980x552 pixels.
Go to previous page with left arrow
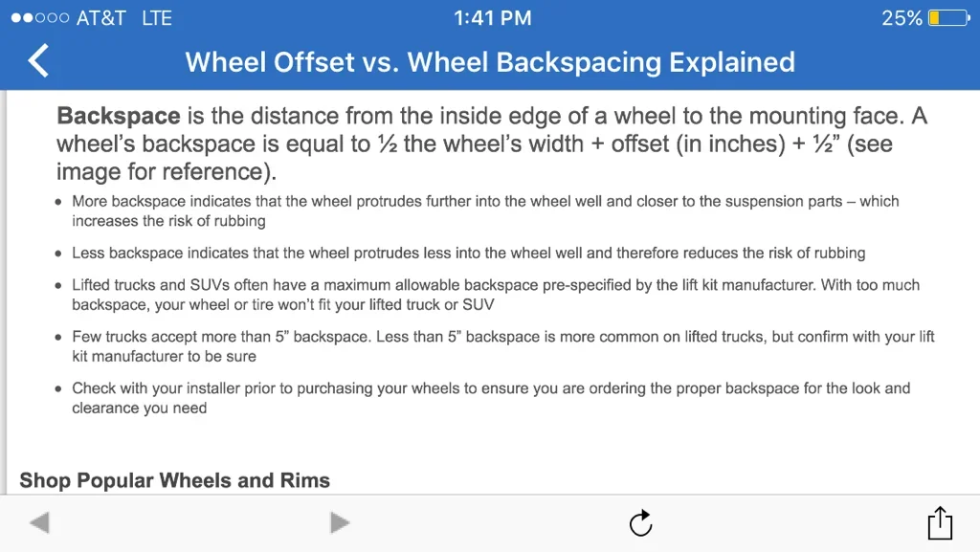(39, 522)
